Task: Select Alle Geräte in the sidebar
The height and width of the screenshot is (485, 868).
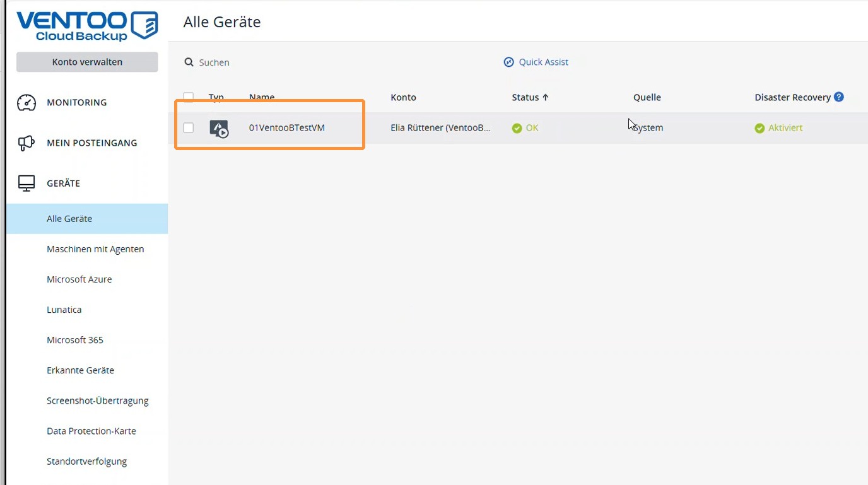Action: coord(87,219)
